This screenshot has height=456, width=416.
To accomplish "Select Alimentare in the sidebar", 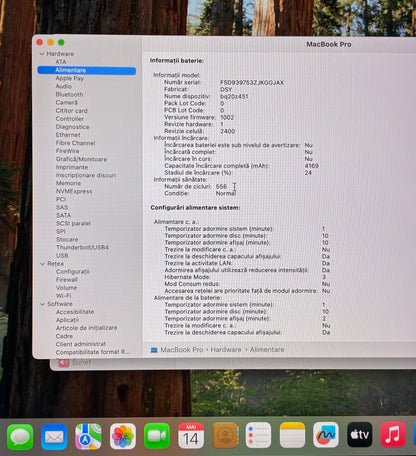I will (87, 70).
